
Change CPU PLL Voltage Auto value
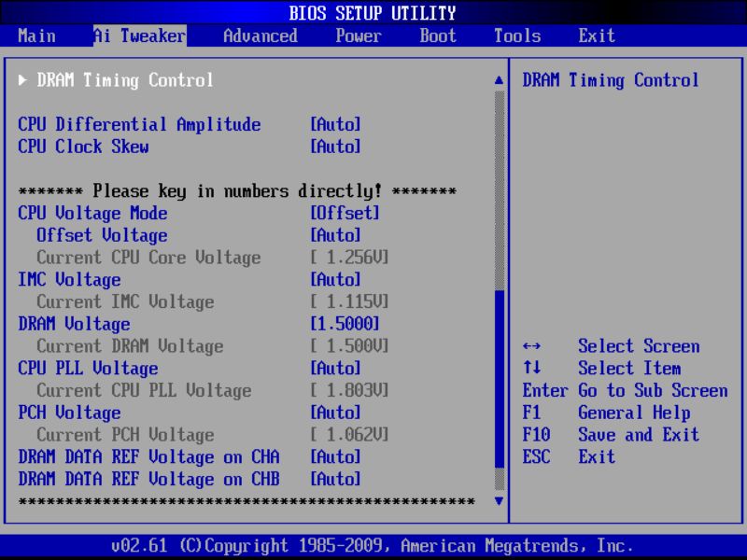pyautogui.click(x=335, y=368)
